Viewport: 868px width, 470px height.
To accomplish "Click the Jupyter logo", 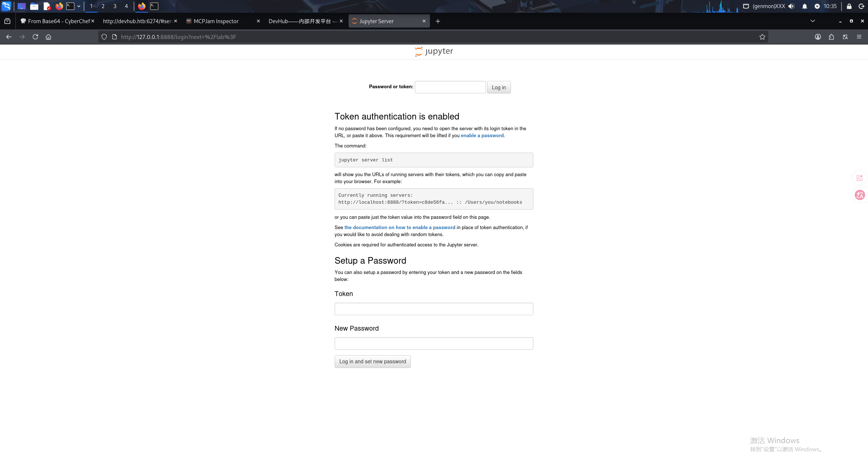I will coord(434,51).
